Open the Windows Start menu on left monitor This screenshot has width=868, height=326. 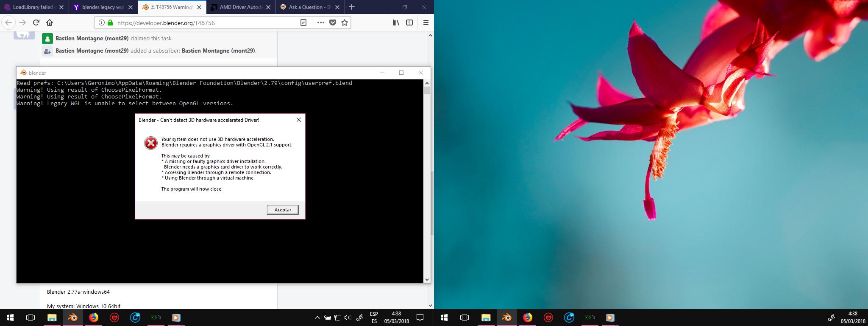click(x=10, y=318)
